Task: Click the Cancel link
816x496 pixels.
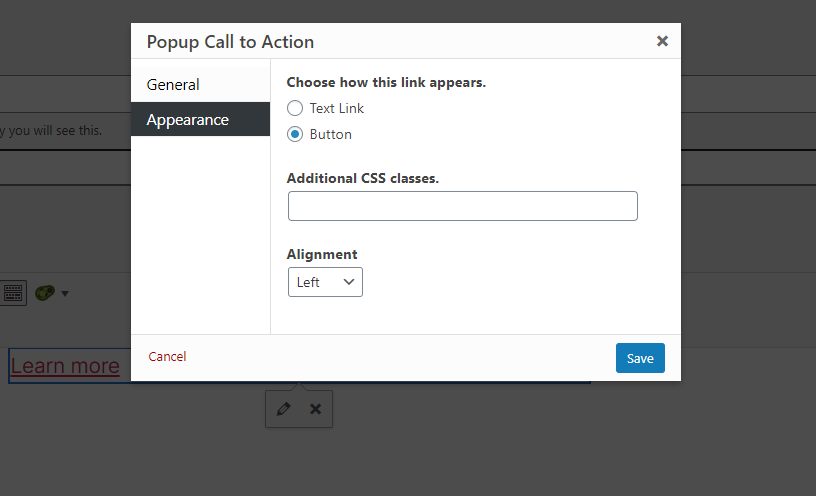Action: tap(167, 357)
